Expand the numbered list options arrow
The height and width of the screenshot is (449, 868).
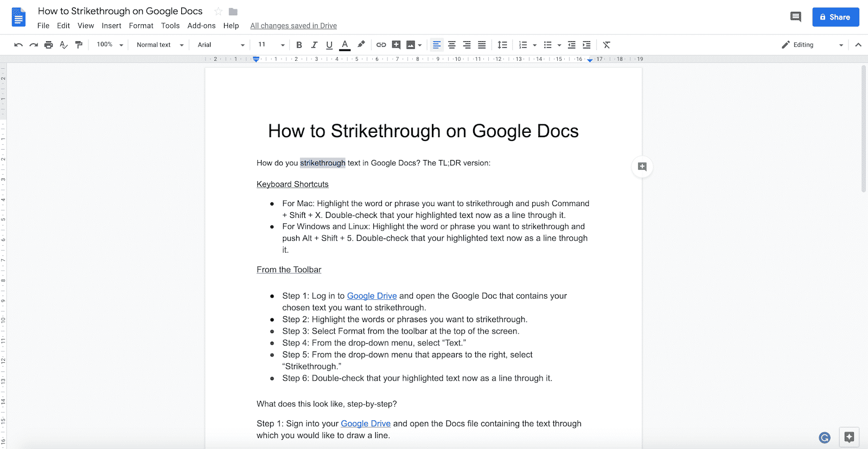point(535,46)
